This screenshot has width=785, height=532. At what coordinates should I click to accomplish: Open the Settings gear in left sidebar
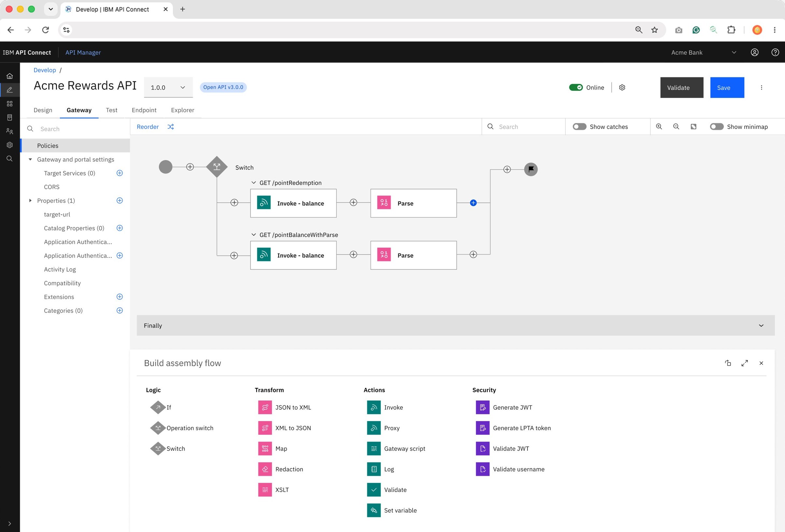[x=9, y=145]
